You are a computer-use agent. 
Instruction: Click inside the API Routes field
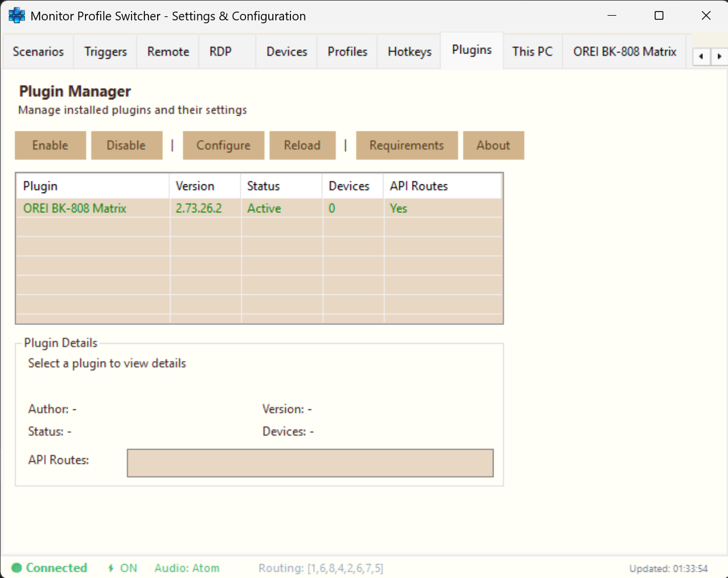[x=310, y=463]
